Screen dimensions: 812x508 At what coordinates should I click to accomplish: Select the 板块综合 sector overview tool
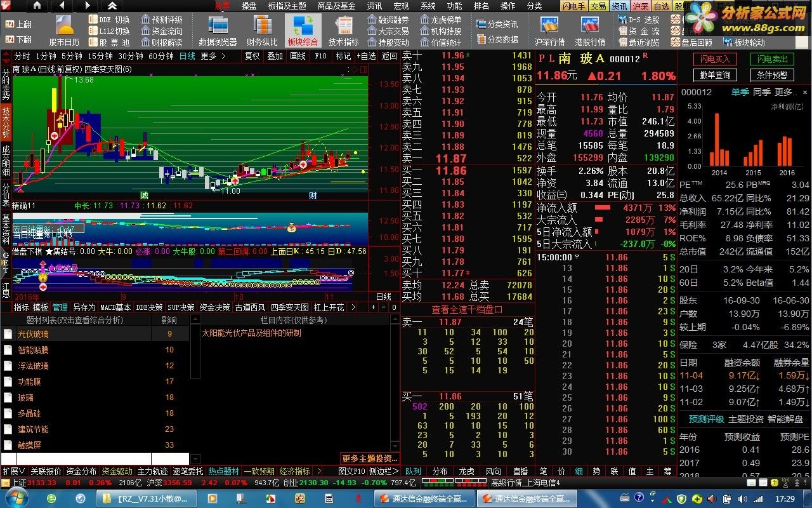point(303,30)
